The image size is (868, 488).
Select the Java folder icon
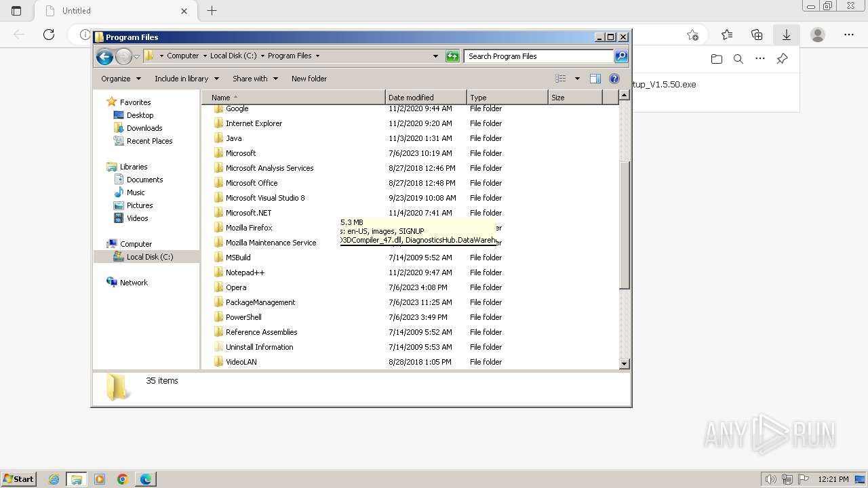pos(218,138)
